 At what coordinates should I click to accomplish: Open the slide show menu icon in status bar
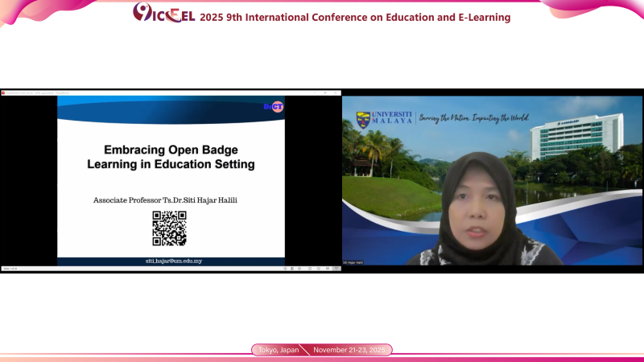coord(294,269)
